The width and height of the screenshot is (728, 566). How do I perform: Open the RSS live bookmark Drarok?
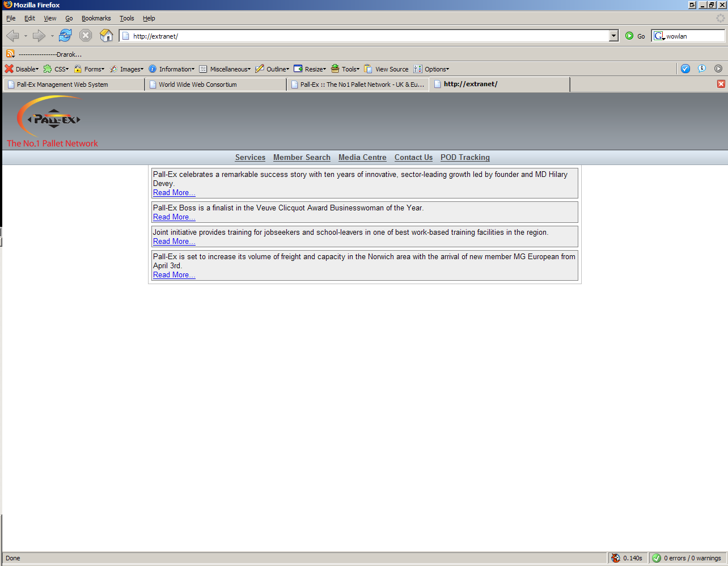44,54
